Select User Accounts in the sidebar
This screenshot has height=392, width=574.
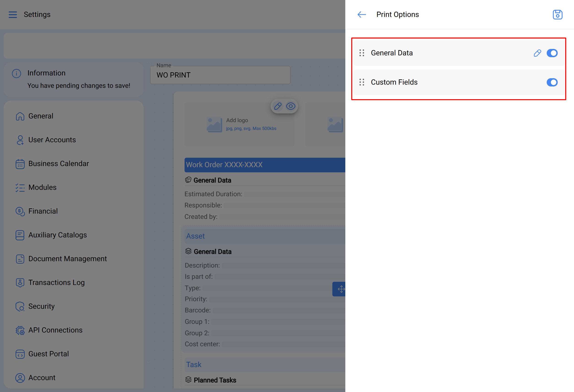click(x=52, y=140)
